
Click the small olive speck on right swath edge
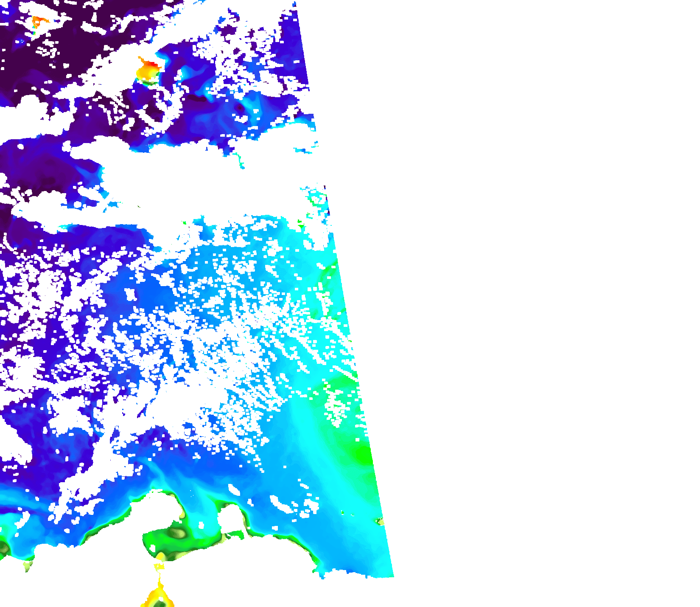(x=379, y=521)
